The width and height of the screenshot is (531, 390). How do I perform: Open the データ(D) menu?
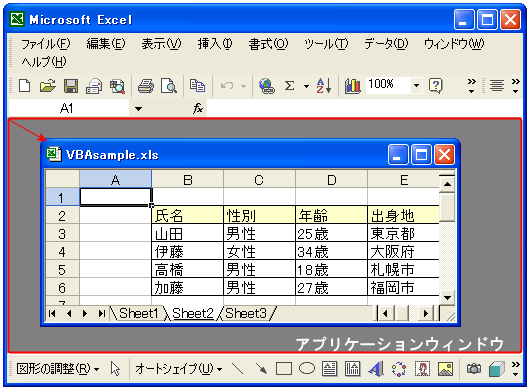coord(386,44)
